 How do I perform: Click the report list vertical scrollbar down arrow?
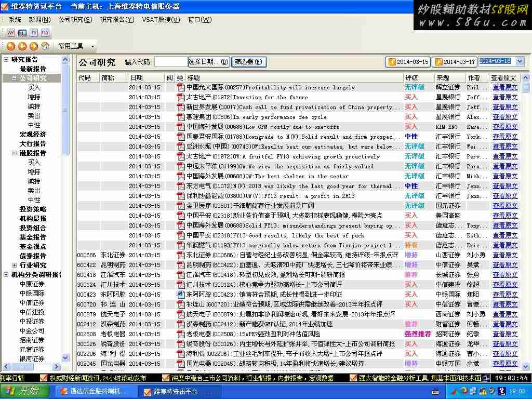click(x=526, y=366)
